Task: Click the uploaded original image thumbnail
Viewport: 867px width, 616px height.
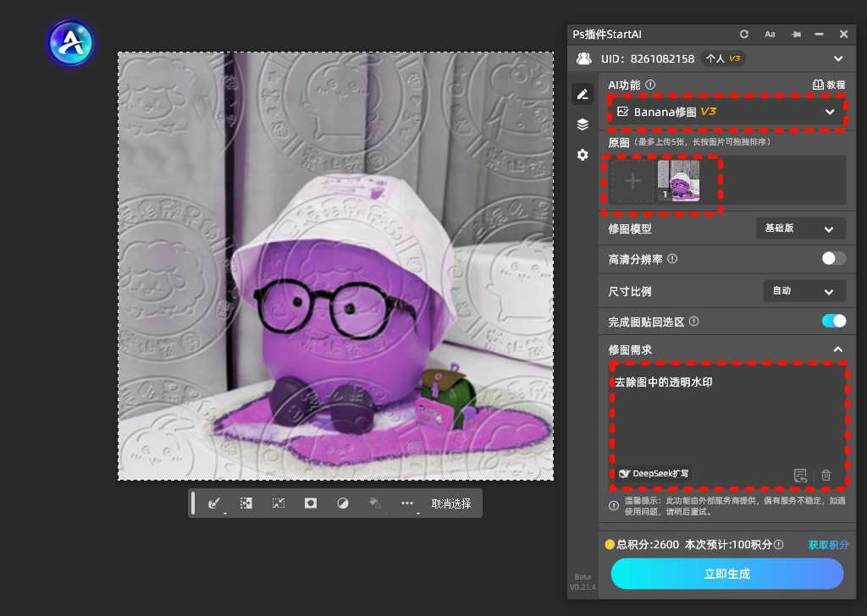Action: coord(678,181)
